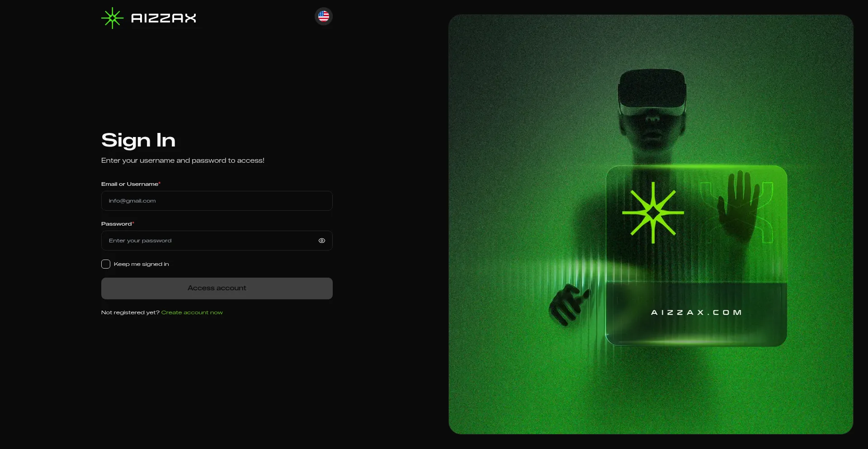Focus the Email or Username input field
Viewport: 868px width, 449px height.
click(x=217, y=201)
